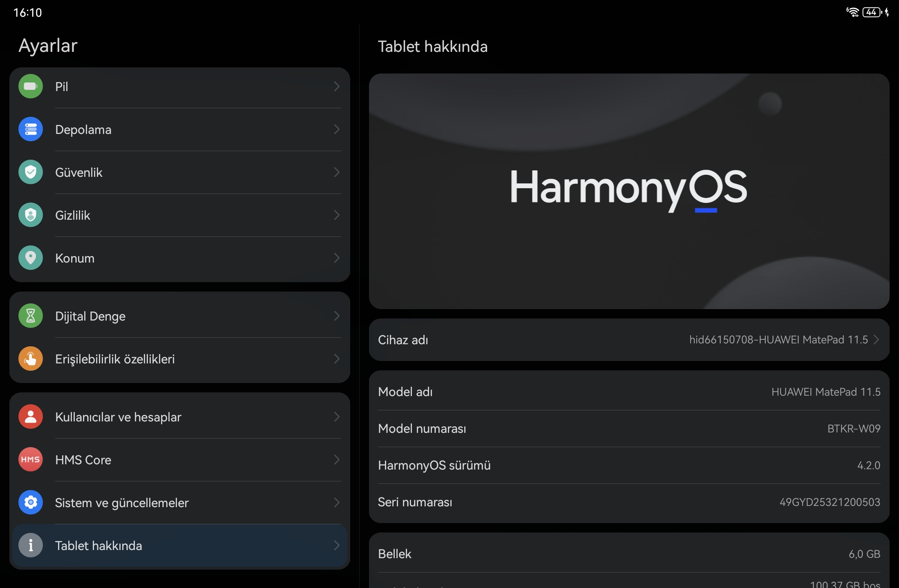Tap the HarmonyOS logo banner

629,191
